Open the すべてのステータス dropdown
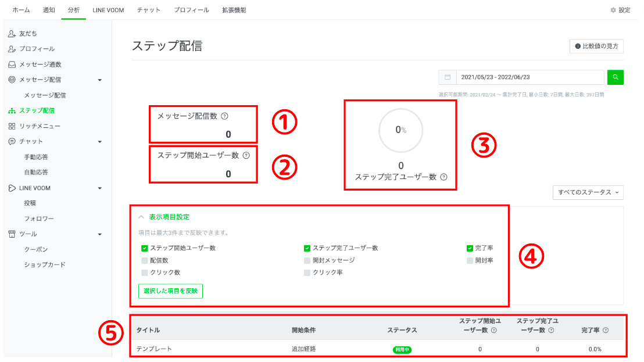 588,192
